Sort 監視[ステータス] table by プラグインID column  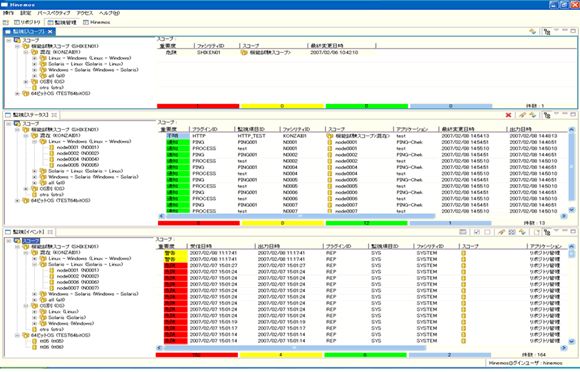212,129
